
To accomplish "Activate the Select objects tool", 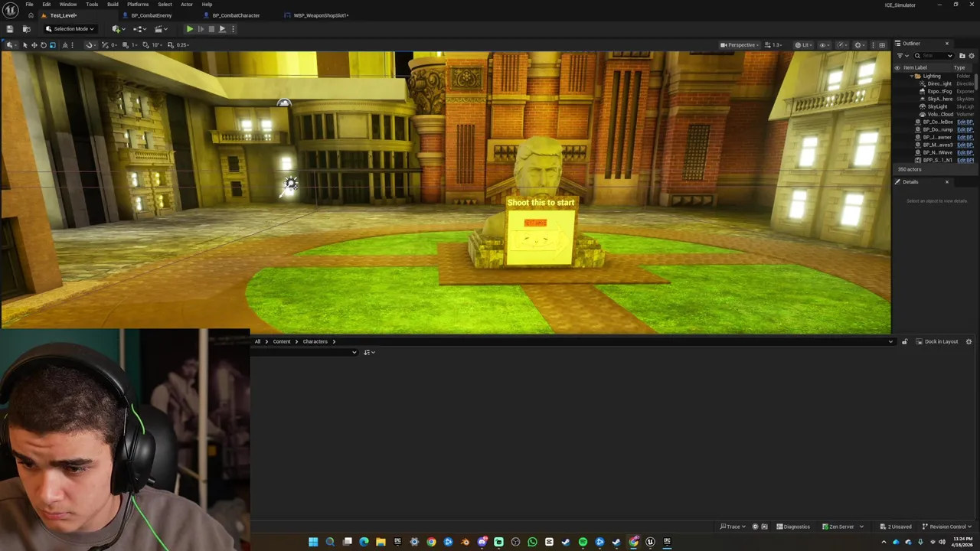I will [x=24, y=45].
